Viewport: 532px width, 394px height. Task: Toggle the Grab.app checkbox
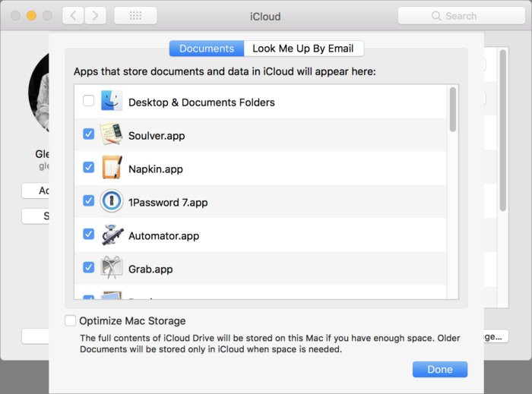tap(89, 267)
